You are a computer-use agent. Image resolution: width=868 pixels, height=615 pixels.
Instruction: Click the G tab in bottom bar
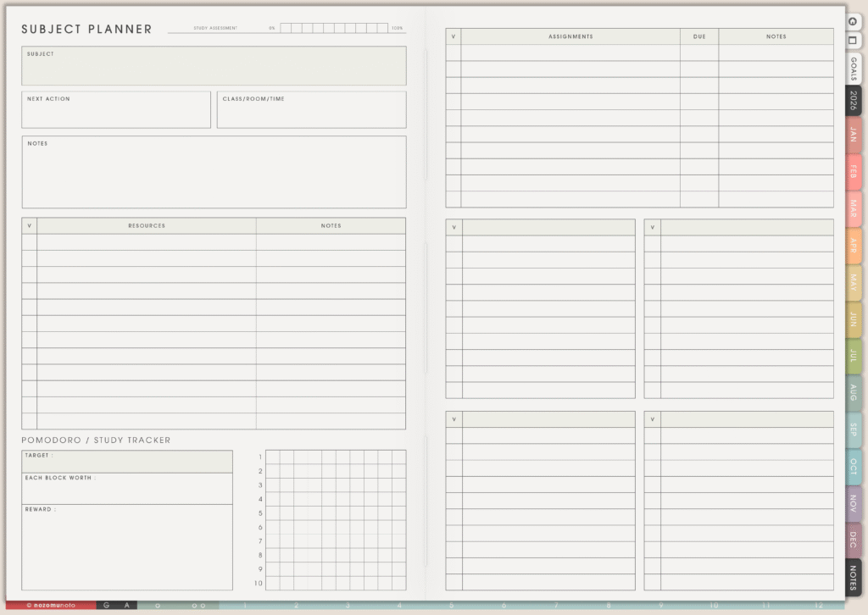coord(106,606)
